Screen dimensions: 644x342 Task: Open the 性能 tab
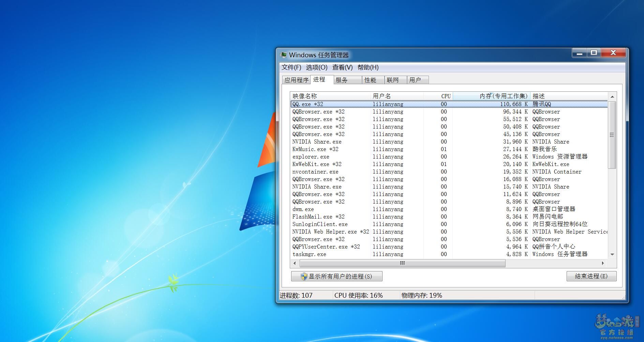click(373, 80)
